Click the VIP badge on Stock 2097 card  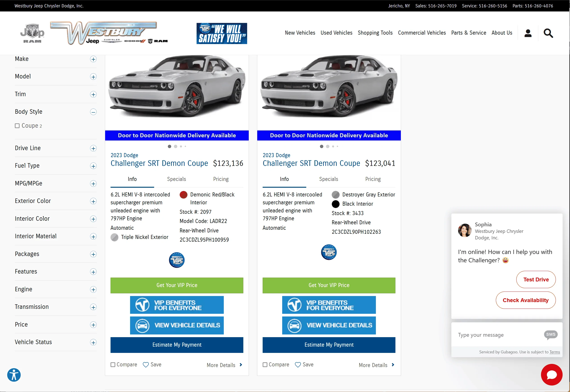[x=177, y=260]
